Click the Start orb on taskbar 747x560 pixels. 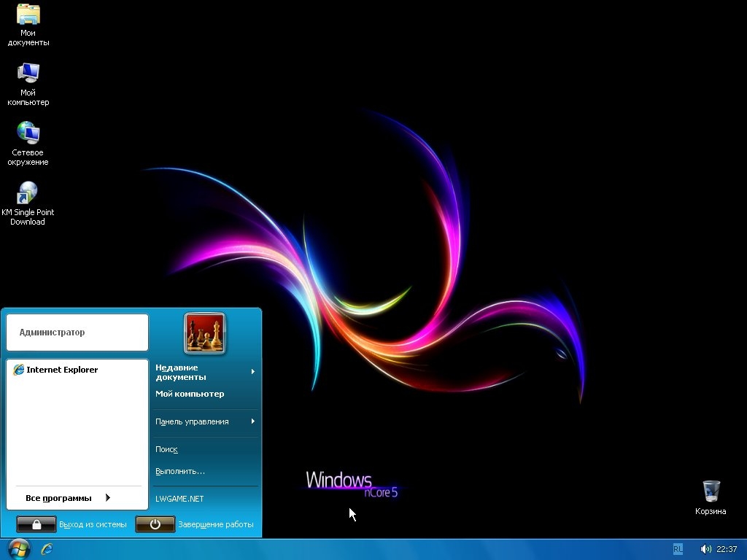coord(18,548)
